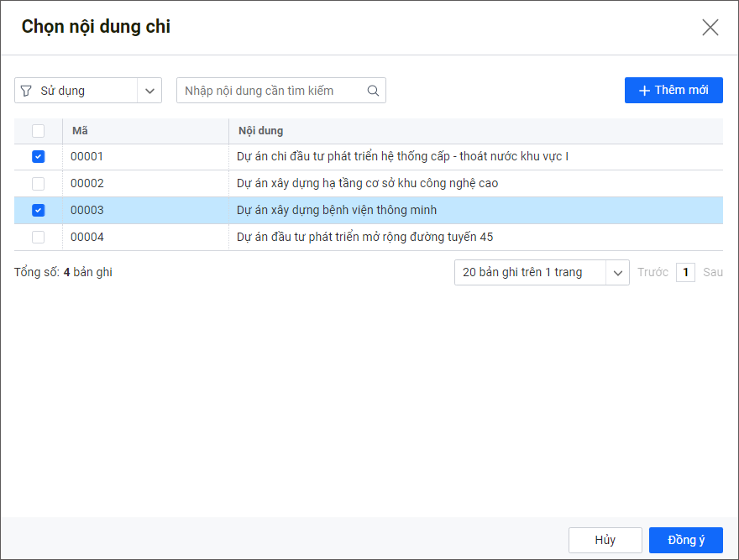Viewport: 739px width, 560px height.
Task: Toggle the select-all header checkbox
Action: click(x=38, y=131)
